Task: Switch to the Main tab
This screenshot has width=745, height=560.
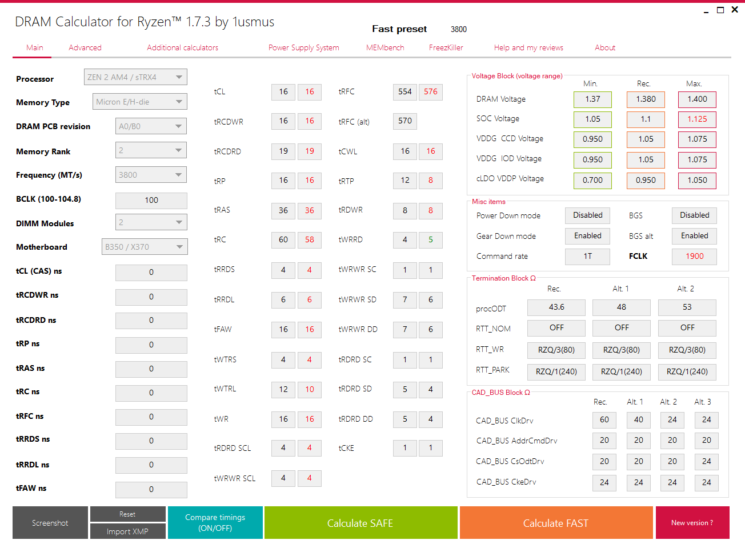Action: (35, 47)
